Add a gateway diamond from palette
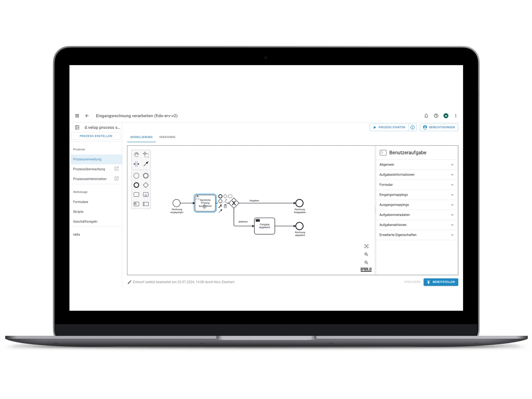The image size is (532, 399). 146,185
